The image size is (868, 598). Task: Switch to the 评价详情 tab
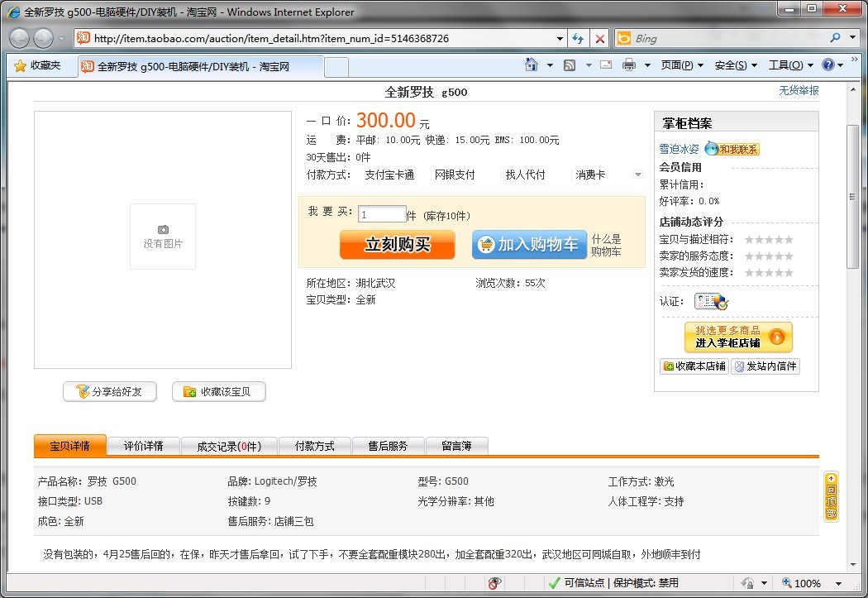click(x=143, y=446)
